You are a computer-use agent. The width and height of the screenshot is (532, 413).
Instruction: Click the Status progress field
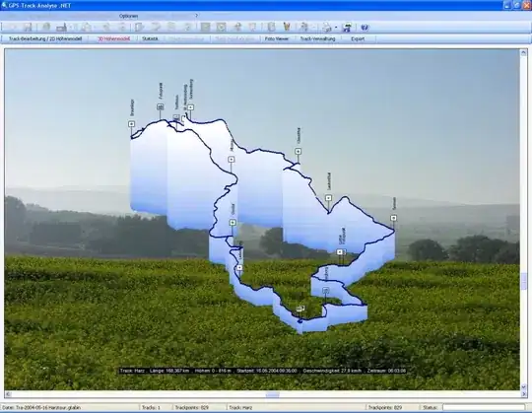484,407
